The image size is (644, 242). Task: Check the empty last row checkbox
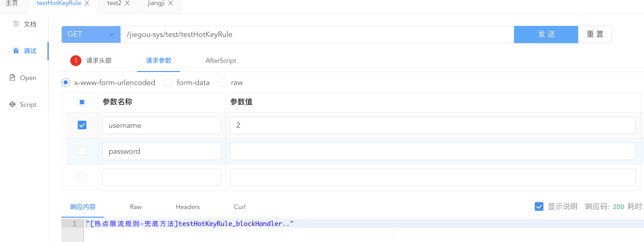[x=82, y=177]
